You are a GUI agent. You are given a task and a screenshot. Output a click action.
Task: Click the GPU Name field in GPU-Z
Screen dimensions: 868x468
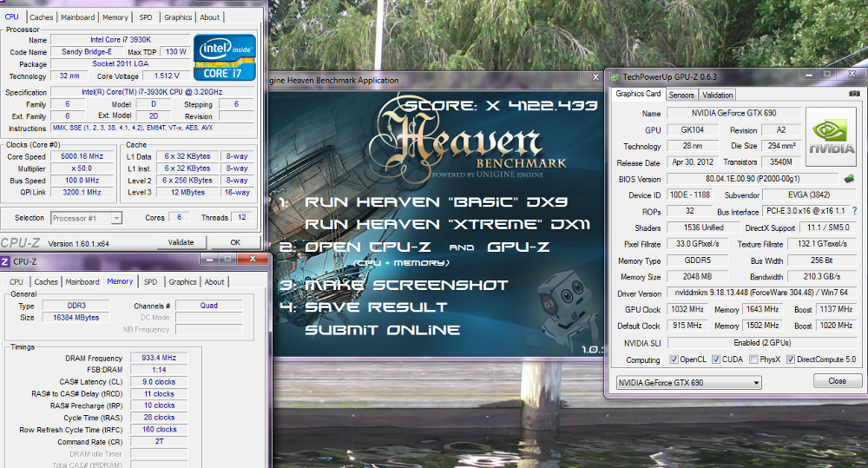[x=734, y=113]
